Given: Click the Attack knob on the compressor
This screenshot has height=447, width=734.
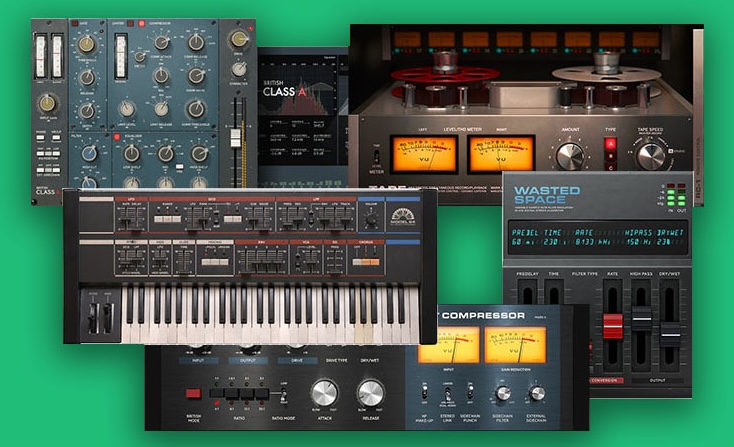Looking at the screenshot, I should coord(324,393).
